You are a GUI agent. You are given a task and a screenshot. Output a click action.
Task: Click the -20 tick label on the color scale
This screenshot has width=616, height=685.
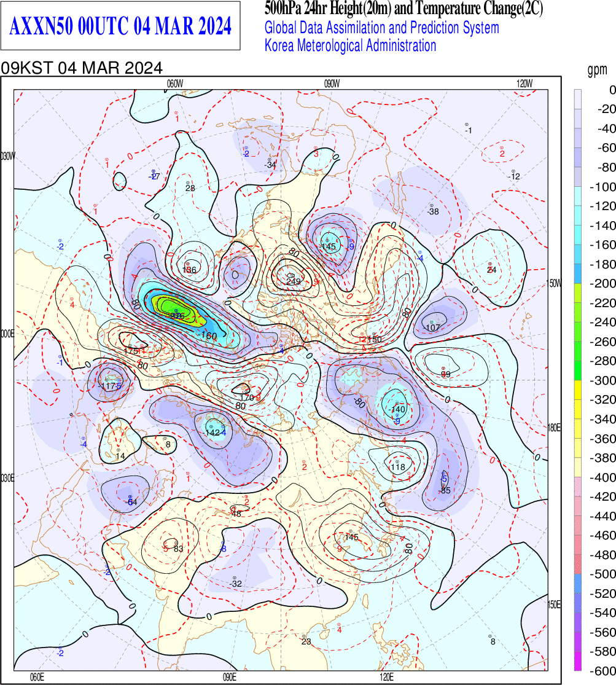pos(606,109)
